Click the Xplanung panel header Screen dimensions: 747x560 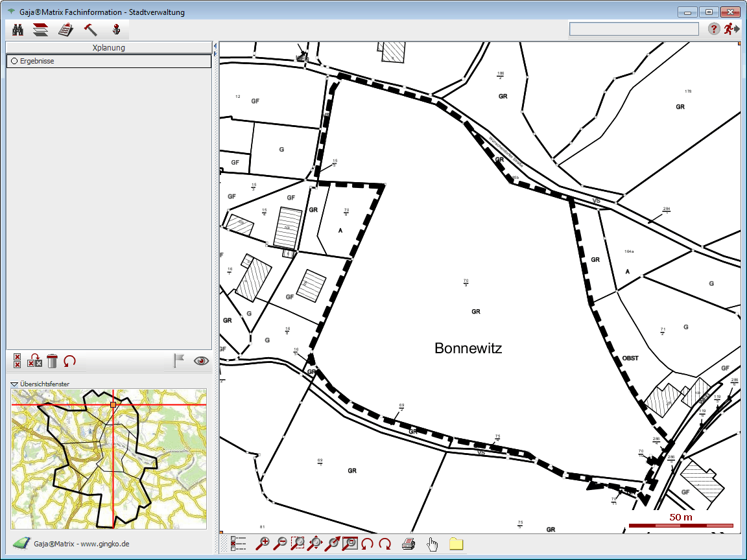(x=109, y=47)
